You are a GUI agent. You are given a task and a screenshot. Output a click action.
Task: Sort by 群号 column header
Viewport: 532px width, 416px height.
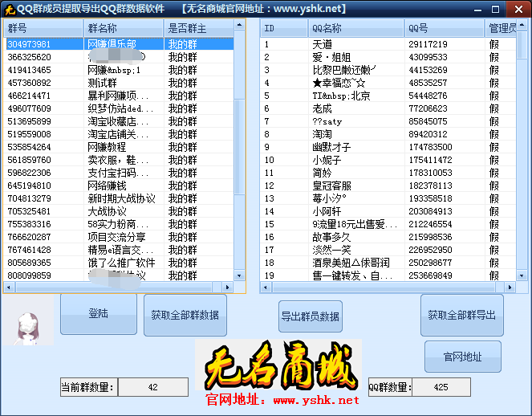tap(43, 28)
